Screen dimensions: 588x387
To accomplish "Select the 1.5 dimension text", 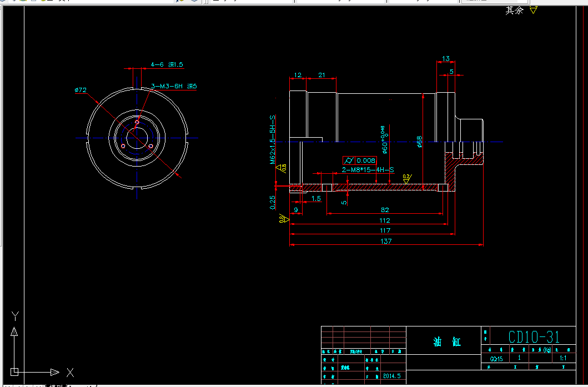I will tap(316, 199).
